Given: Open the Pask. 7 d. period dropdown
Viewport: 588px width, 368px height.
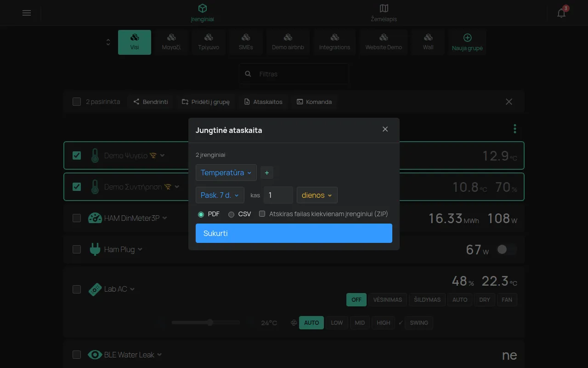Looking at the screenshot, I should (220, 195).
